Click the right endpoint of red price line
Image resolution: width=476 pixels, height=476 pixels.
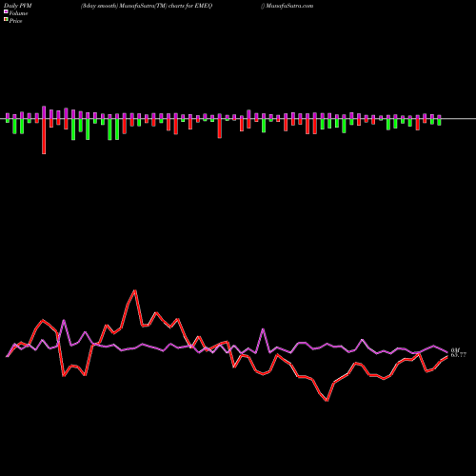pyautogui.click(x=447, y=357)
